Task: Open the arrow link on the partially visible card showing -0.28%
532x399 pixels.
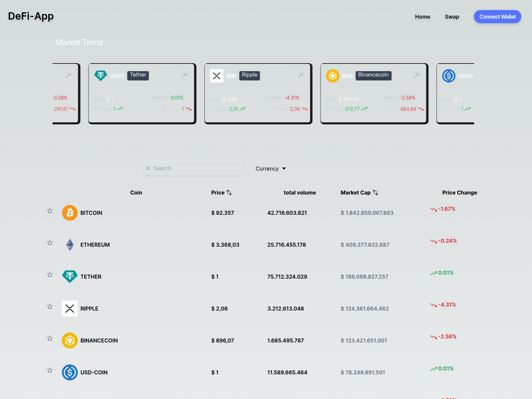Action: click(x=68, y=76)
